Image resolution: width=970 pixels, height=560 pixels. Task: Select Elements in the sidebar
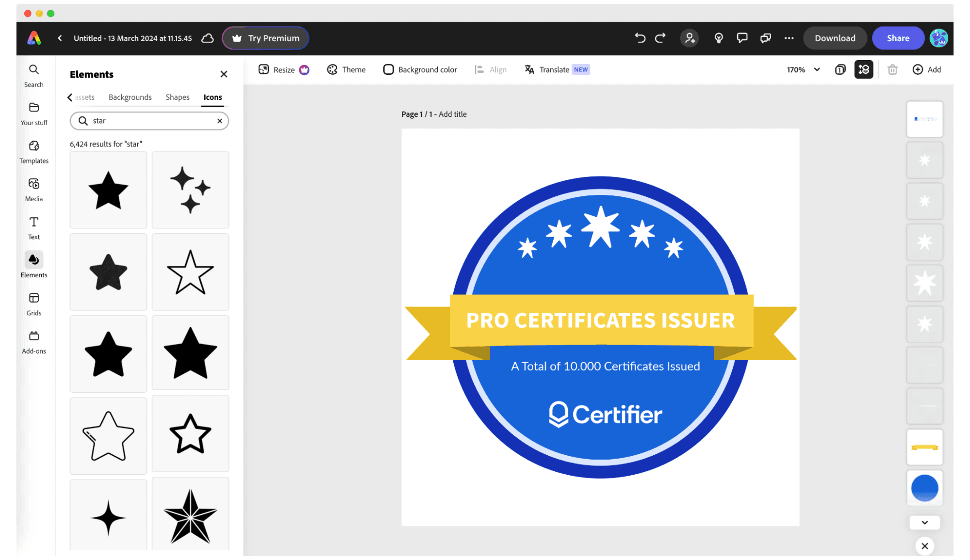(x=34, y=265)
